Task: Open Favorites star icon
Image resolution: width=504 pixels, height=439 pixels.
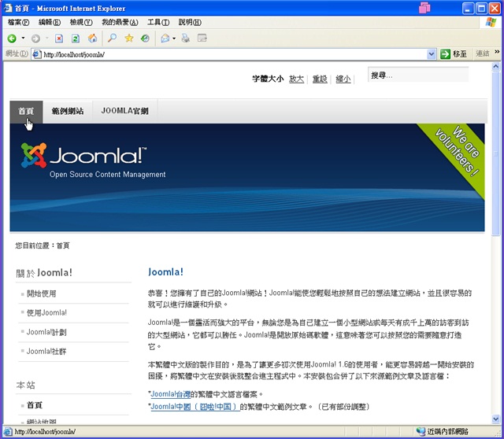Action: pos(129,39)
